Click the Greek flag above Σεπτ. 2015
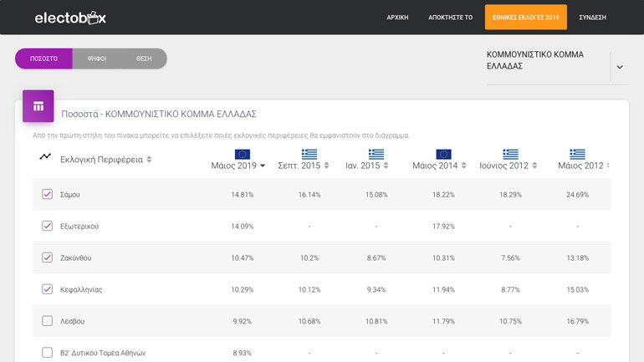 [309, 154]
